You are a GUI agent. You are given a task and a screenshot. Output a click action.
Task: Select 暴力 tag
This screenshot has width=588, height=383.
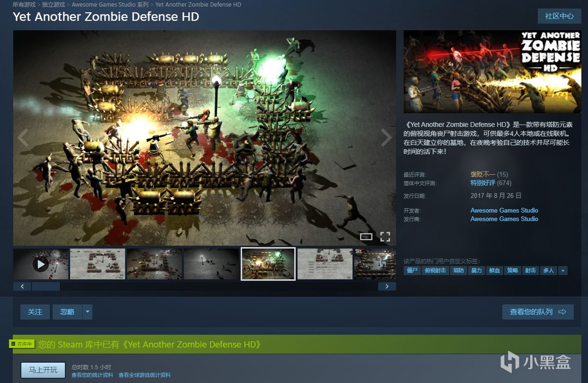(x=476, y=270)
